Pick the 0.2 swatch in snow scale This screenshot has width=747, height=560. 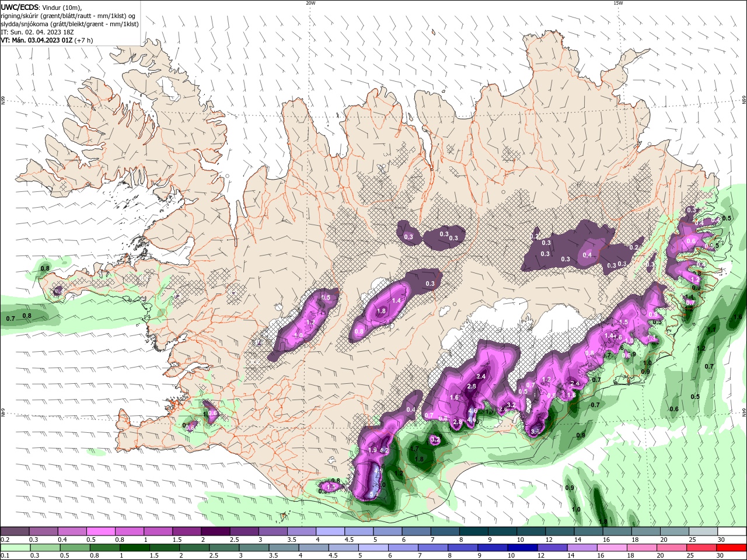click(x=15, y=531)
